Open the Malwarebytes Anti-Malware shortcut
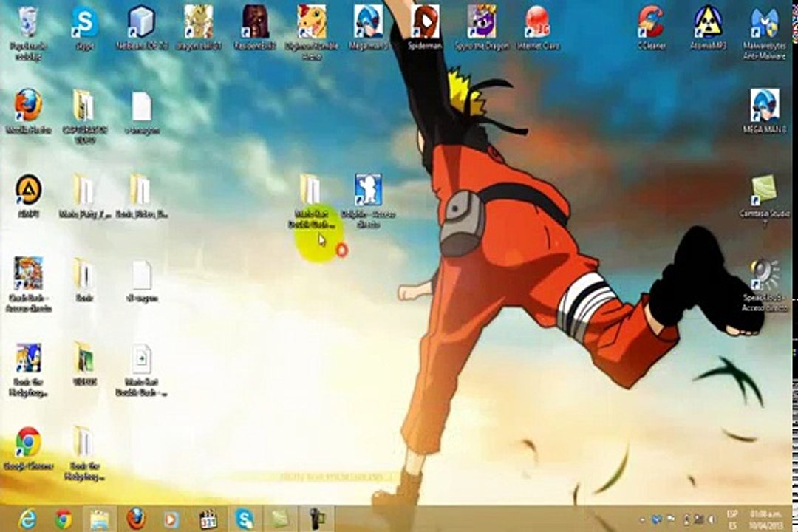Viewport: 798px width, 532px height. click(x=765, y=32)
